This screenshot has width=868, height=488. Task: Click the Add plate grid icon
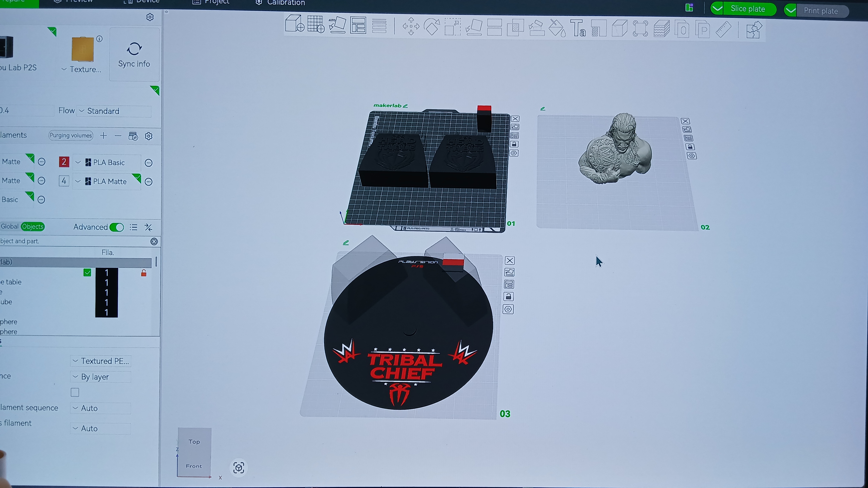pyautogui.click(x=316, y=25)
